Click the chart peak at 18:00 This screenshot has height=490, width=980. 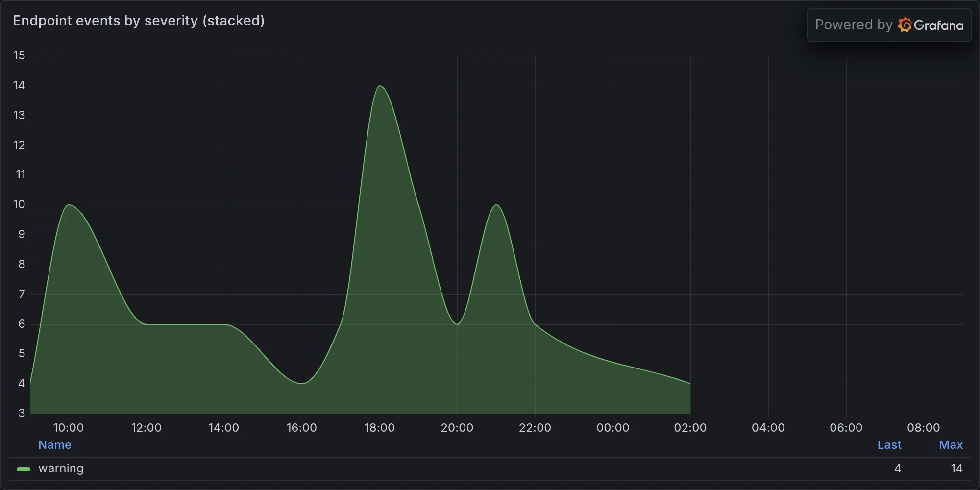(380, 86)
